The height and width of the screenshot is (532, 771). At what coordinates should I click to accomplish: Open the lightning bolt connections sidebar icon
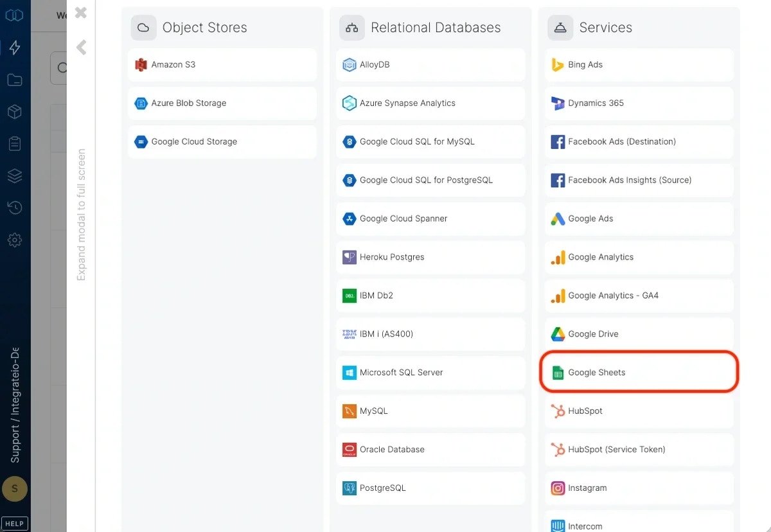pos(15,48)
